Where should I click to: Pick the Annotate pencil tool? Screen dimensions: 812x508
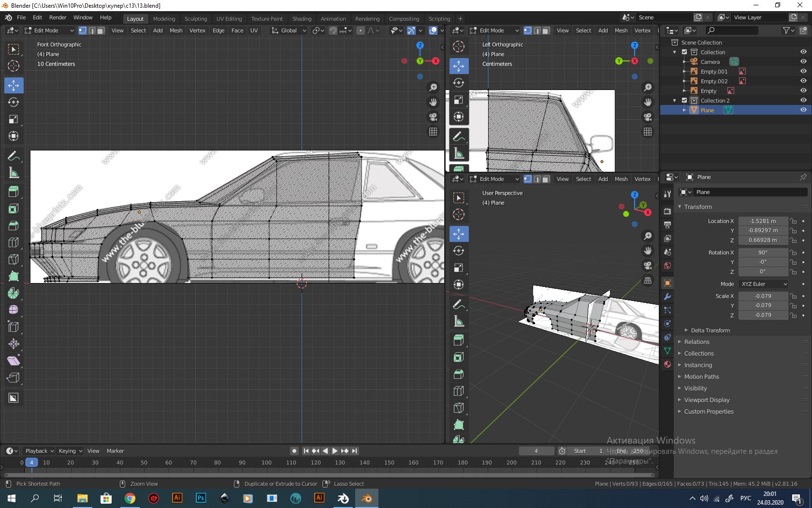14,156
